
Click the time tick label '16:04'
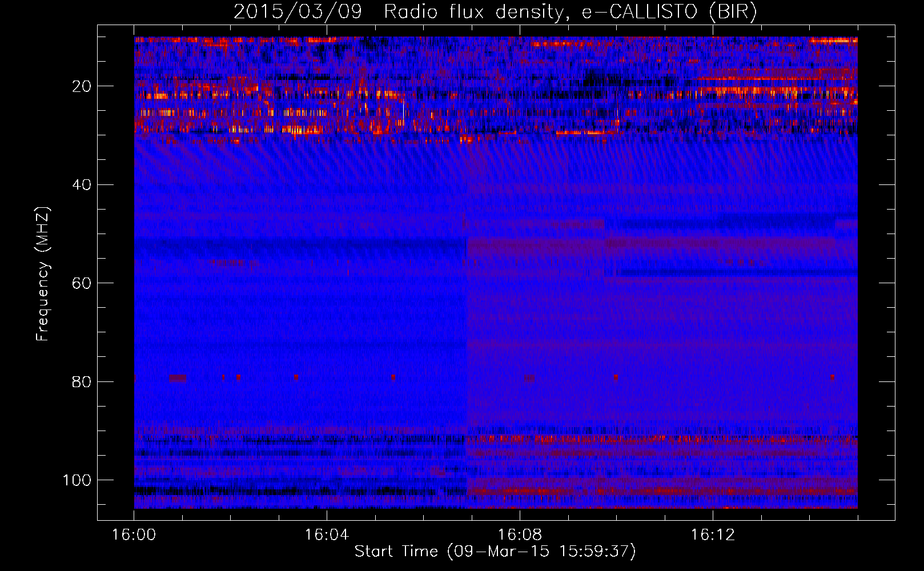click(x=327, y=535)
